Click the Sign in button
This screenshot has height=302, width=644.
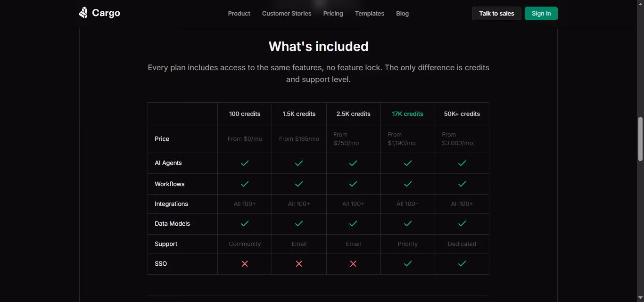(x=541, y=13)
